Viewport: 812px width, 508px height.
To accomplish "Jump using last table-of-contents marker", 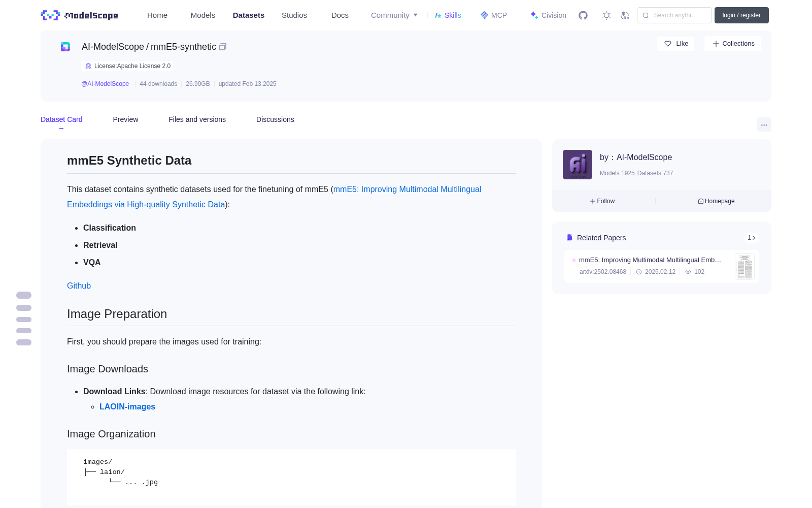I will [24, 342].
